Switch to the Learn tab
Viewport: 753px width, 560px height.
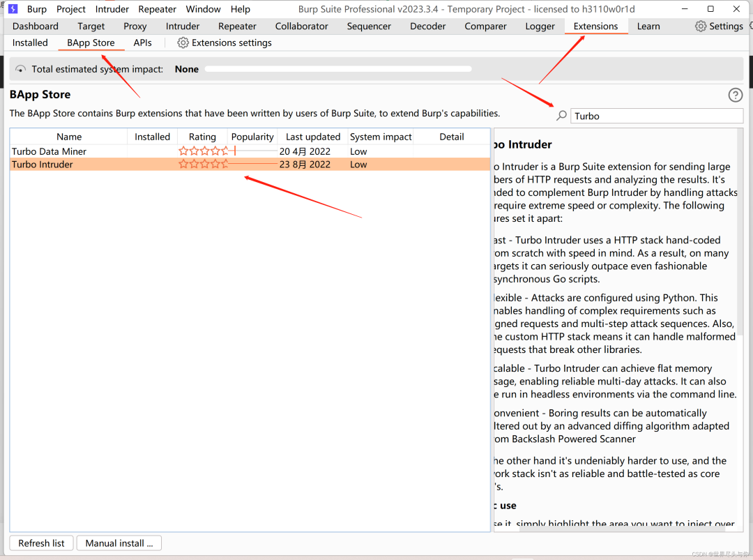click(648, 27)
